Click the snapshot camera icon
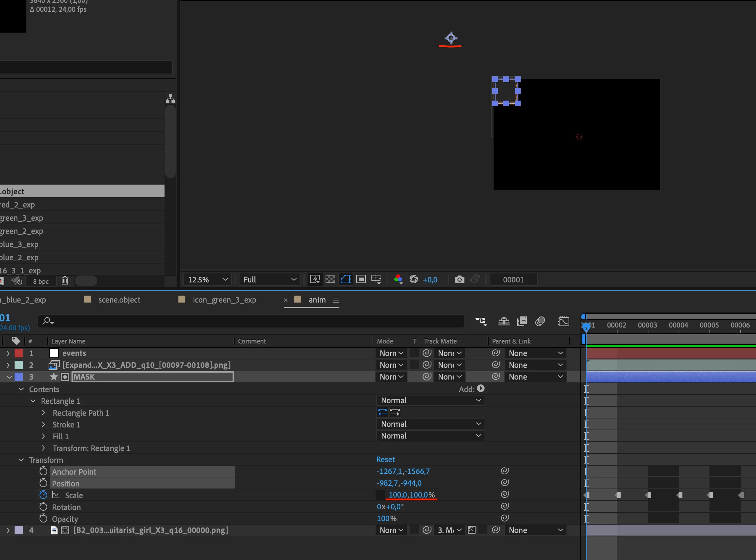Image resolution: width=756 pixels, height=560 pixels. 459,280
